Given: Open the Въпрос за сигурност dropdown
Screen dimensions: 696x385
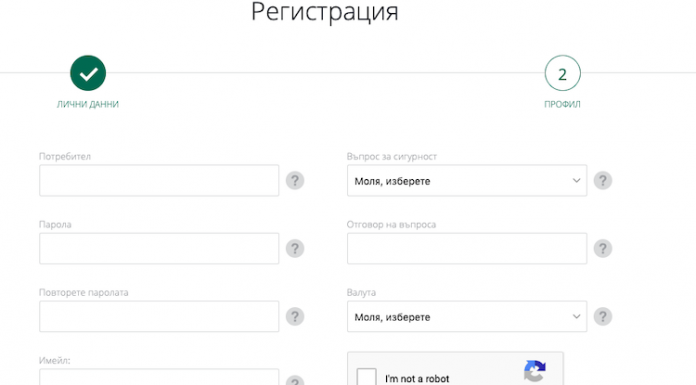Looking at the screenshot, I should [x=467, y=181].
